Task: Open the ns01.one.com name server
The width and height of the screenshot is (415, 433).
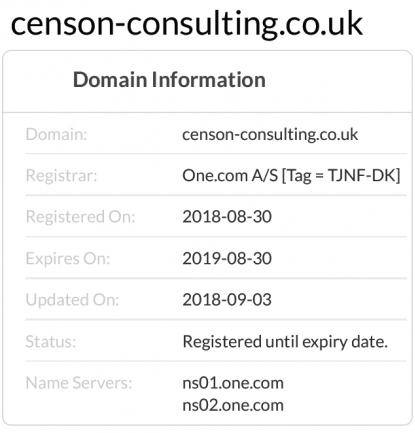Action: [233, 383]
